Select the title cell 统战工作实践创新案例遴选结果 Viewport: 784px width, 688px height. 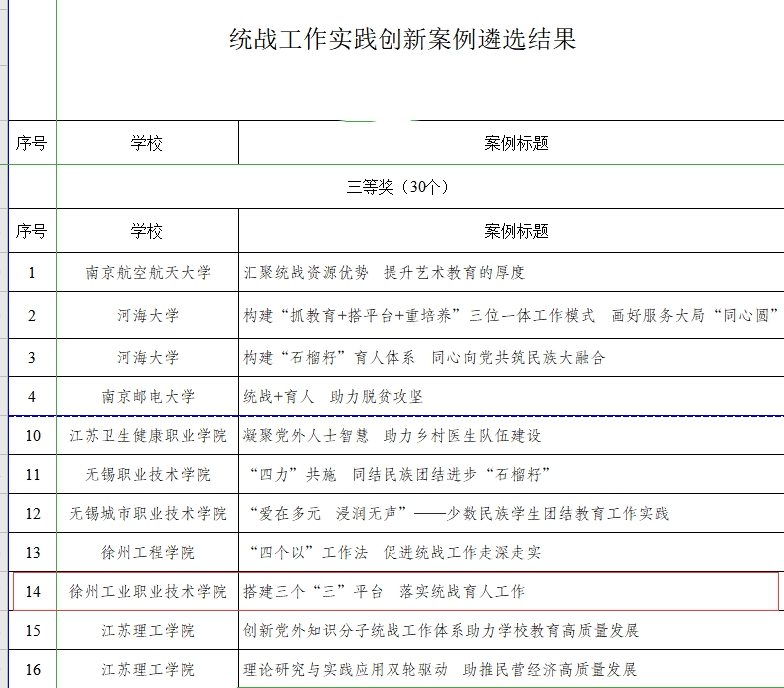point(402,40)
